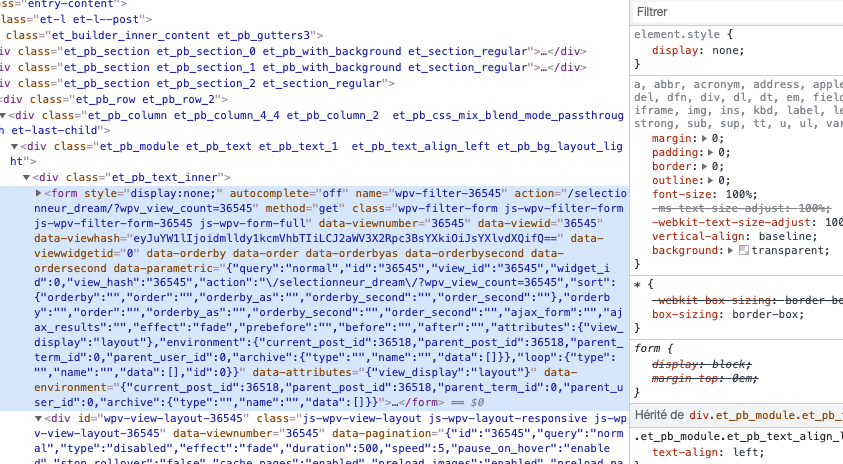Viewport: 843px width, 464px height.
Task: Click the struck-through margin-top: 0em declaration
Action: [705, 378]
